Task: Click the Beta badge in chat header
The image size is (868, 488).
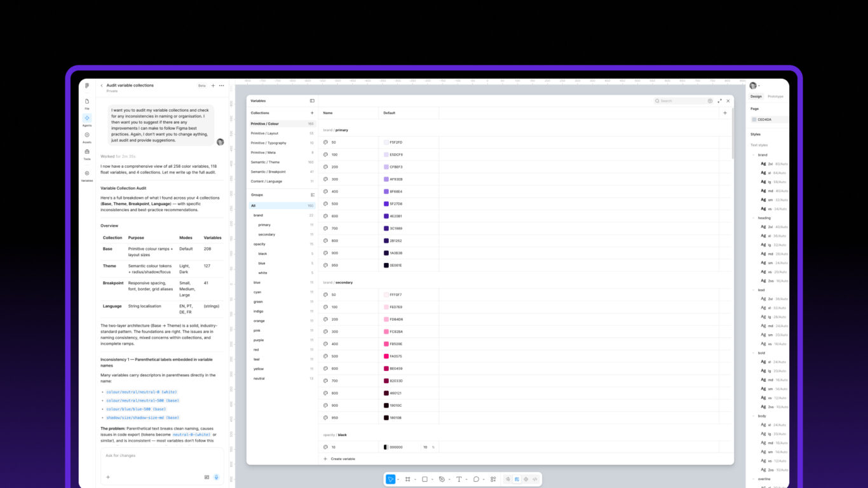Action: coord(202,85)
